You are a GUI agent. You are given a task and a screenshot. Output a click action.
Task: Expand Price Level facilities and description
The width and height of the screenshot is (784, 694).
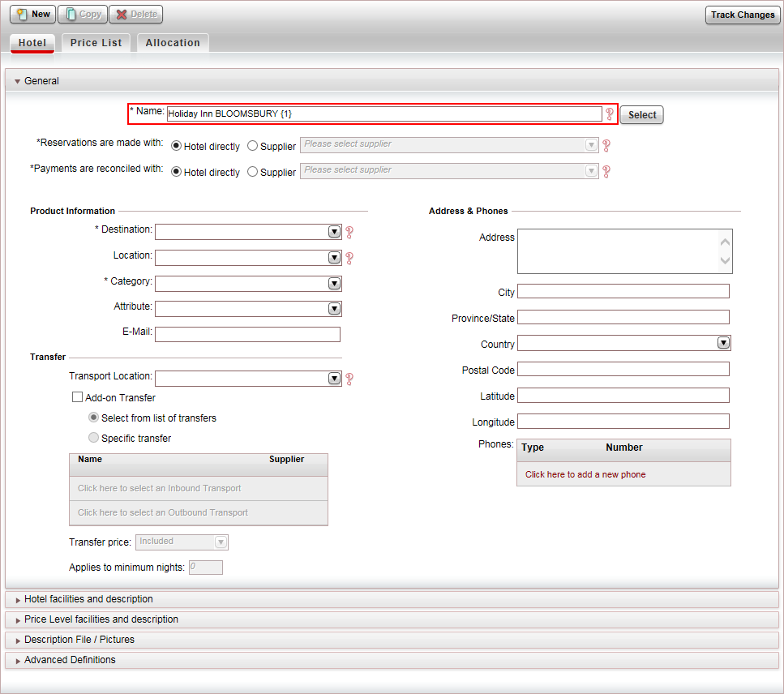[x=392, y=619]
